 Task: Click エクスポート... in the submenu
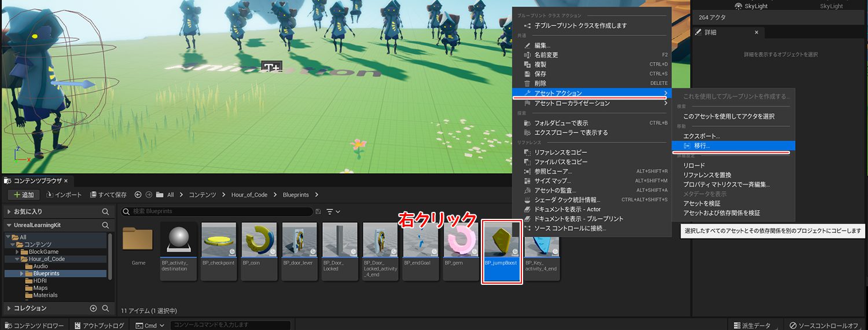tap(701, 136)
